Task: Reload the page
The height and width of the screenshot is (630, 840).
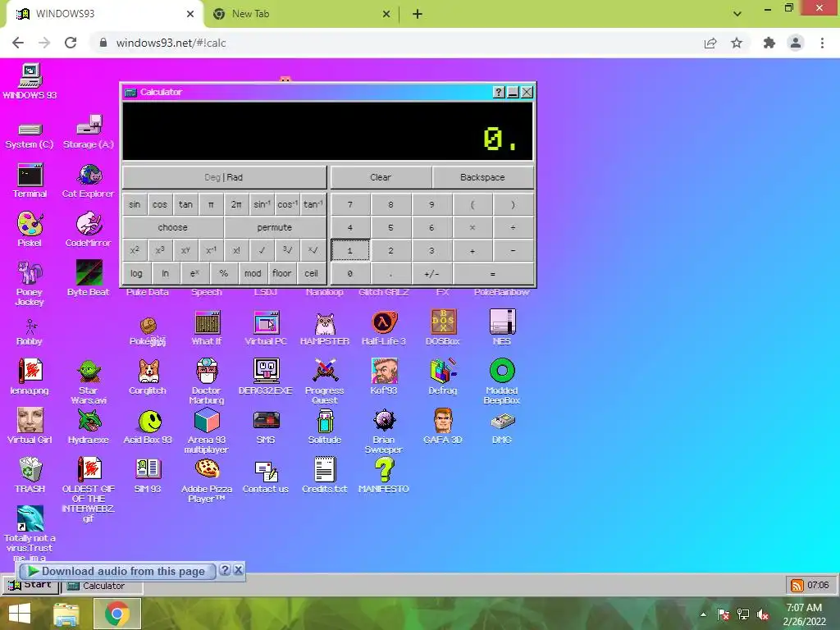Action: point(71,43)
